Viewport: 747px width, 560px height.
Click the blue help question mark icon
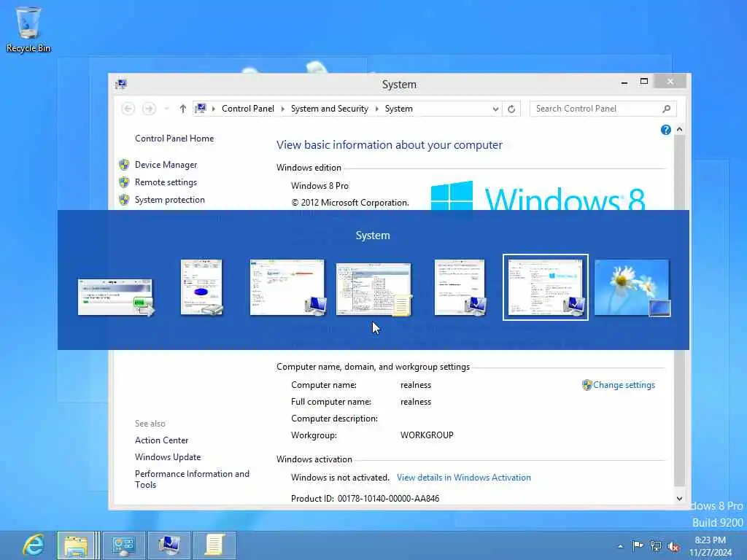[x=665, y=130]
